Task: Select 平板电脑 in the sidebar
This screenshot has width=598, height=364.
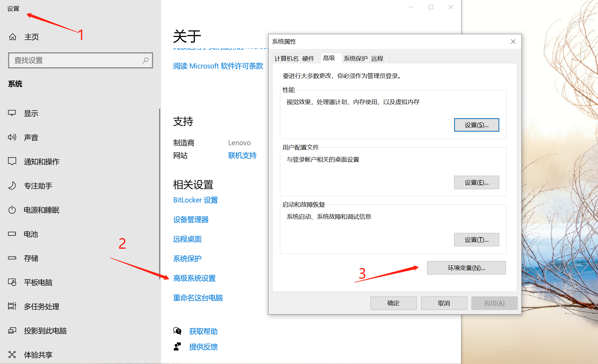Action: [38, 282]
